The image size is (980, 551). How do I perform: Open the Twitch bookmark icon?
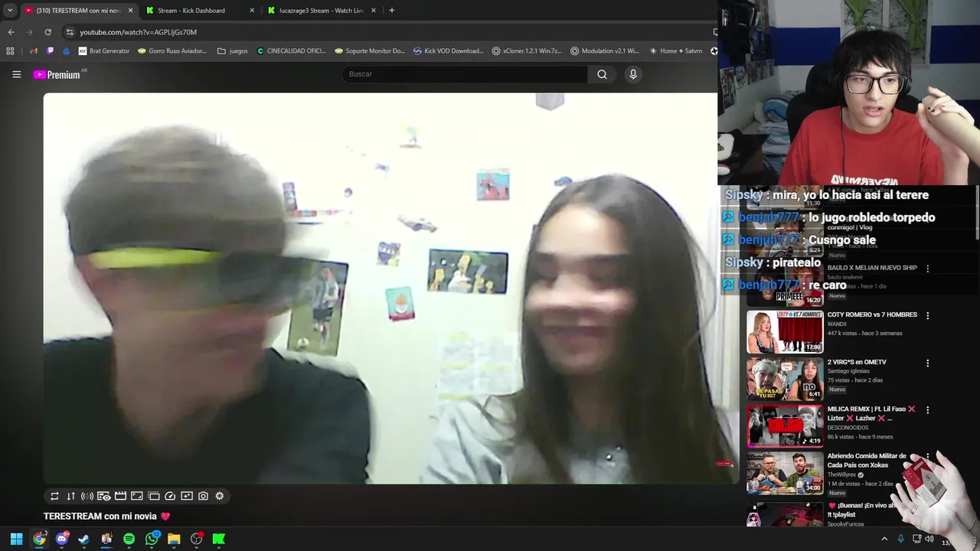click(51, 51)
